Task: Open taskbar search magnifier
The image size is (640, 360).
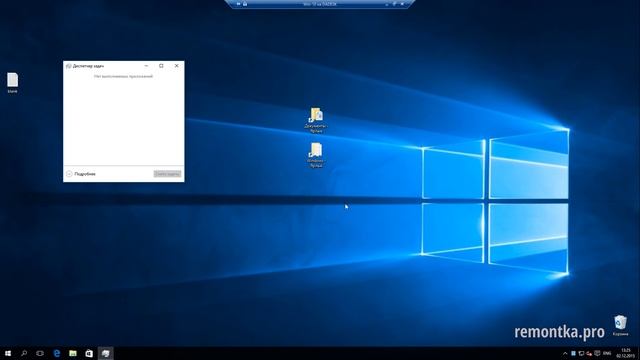Action: click(24, 353)
